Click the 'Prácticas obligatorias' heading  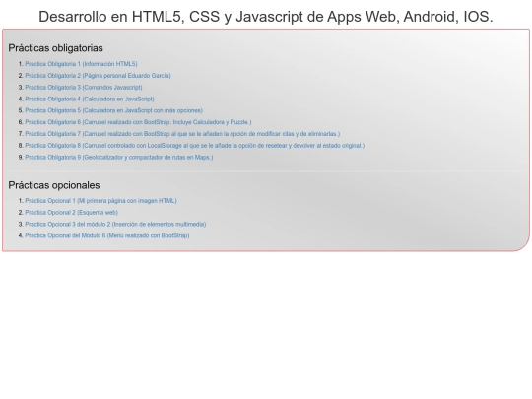pyautogui.click(x=55, y=48)
